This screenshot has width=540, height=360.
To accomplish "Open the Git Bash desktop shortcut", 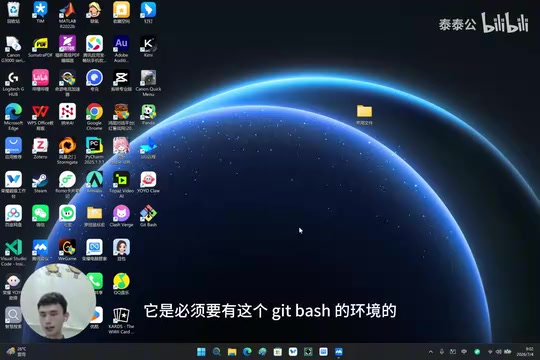I will click(148, 216).
